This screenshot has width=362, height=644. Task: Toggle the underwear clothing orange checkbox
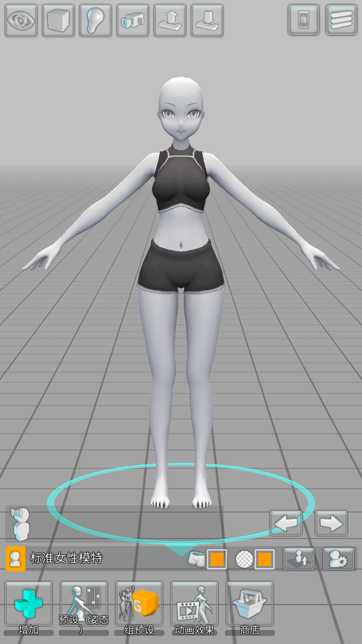217,559
